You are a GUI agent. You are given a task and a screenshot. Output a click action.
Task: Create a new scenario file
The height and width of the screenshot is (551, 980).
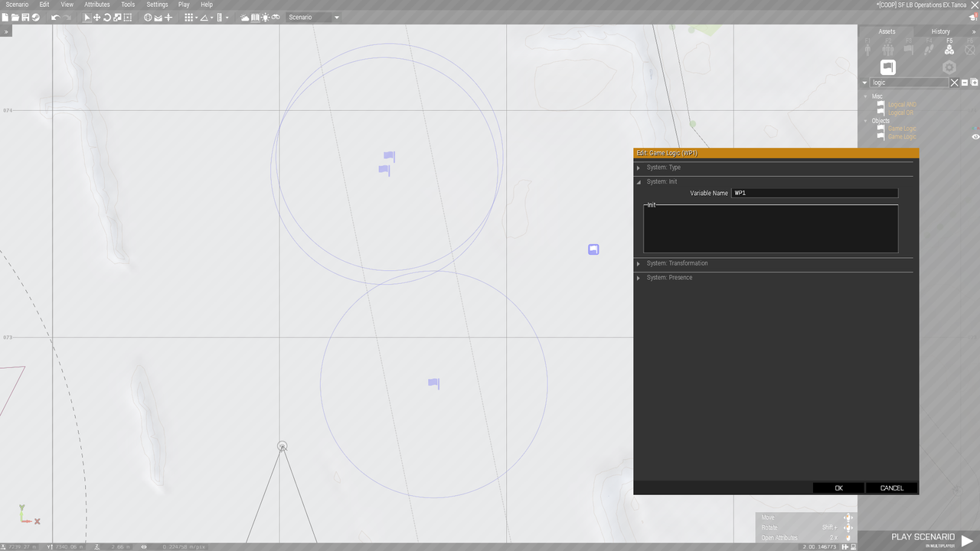pos(5,18)
